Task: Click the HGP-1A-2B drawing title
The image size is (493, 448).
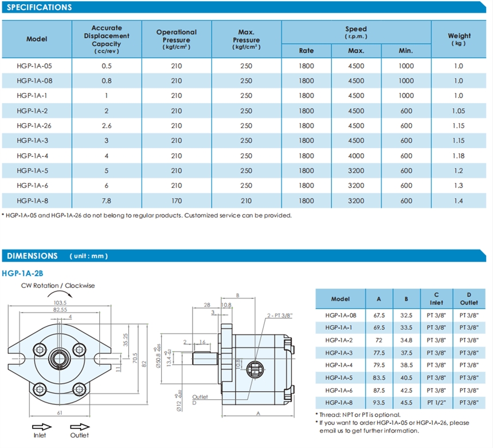Action: (x=22, y=272)
